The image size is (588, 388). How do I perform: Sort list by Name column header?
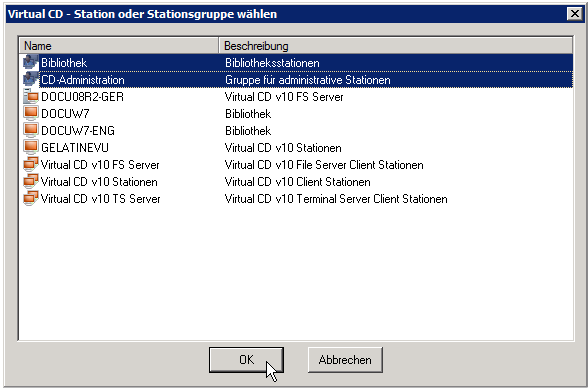point(118,46)
